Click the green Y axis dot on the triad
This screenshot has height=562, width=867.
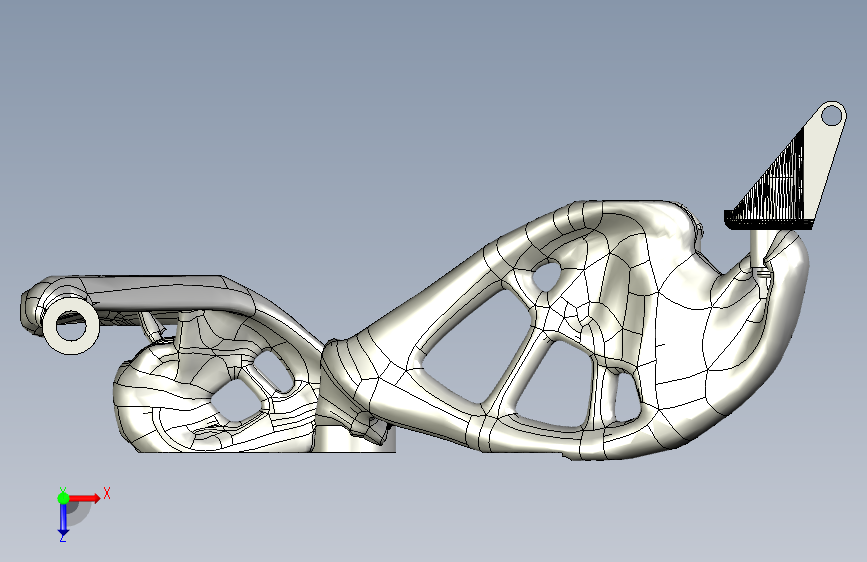[x=64, y=498]
